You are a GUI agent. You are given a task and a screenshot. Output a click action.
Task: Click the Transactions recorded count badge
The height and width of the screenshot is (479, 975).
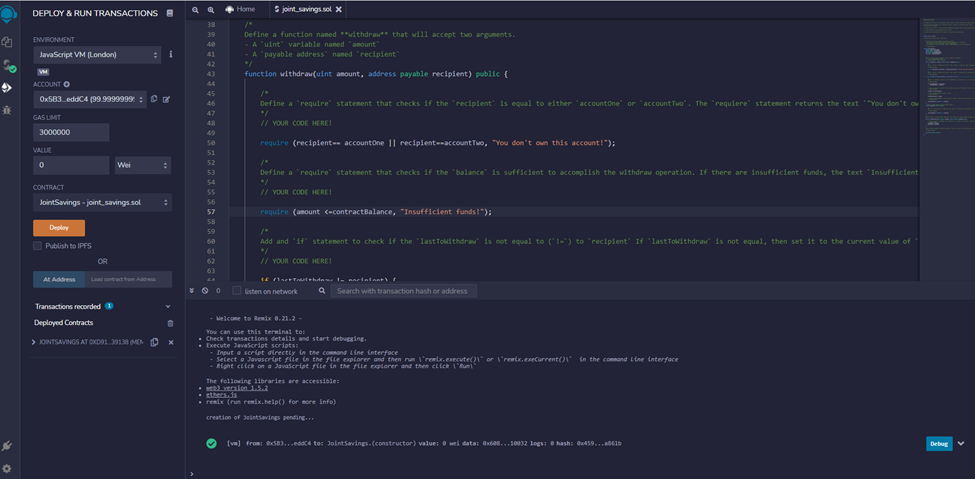pos(109,307)
